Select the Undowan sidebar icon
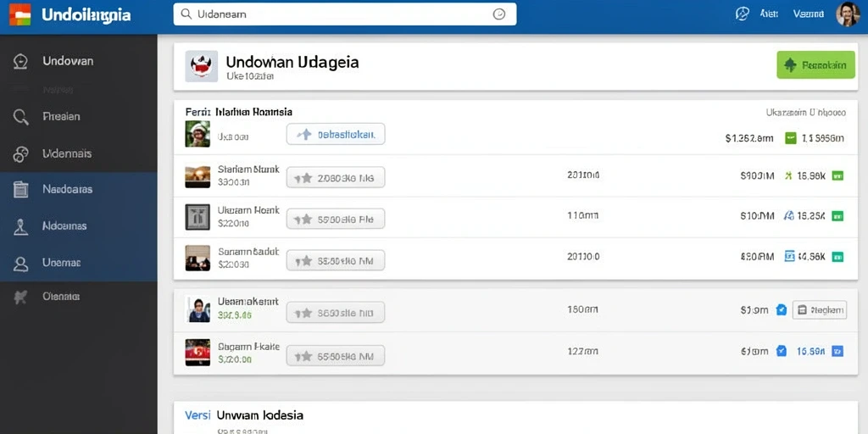The width and height of the screenshot is (868, 434). click(20, 61)
